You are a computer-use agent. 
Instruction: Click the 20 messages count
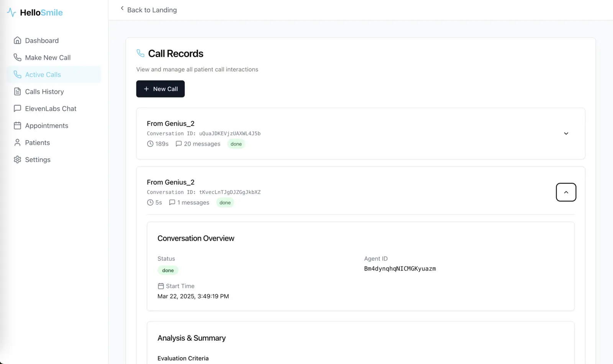click(202, 144)
